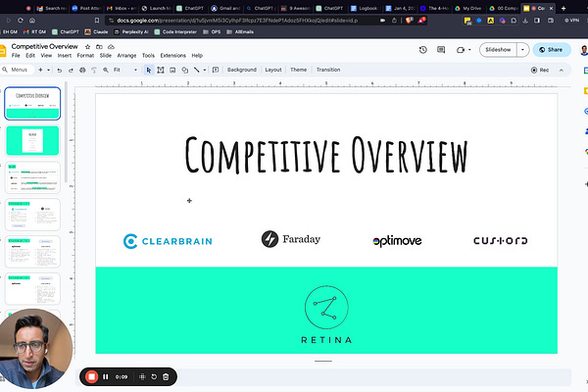Insert an image using toolbar icon
Viewport: 588px width, 392px height.
point(172,70)
